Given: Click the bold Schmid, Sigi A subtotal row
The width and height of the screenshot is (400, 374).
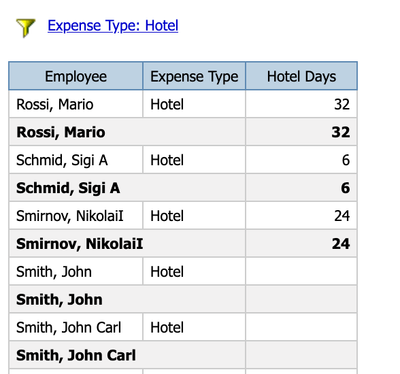Looking at the screenshot, I should pyautogui.click(x=183, y=188).
